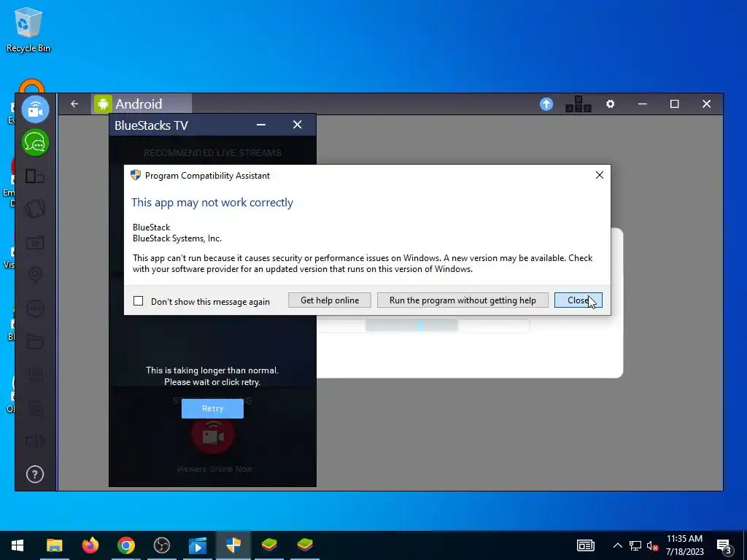This screenshot has height=560, width=747.
Task: Click the network tray icon
Action: tap(635, 545)
